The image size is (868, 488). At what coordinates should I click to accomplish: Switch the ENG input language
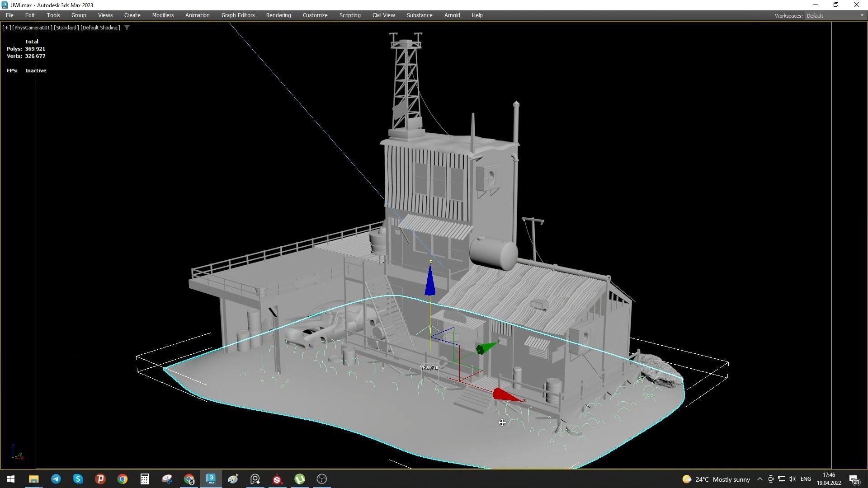[806, 479]
